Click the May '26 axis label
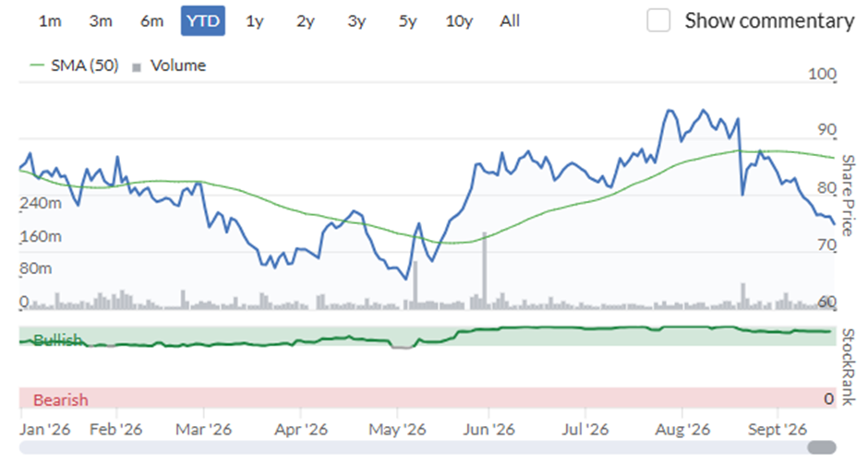 [x=397, y=429]
